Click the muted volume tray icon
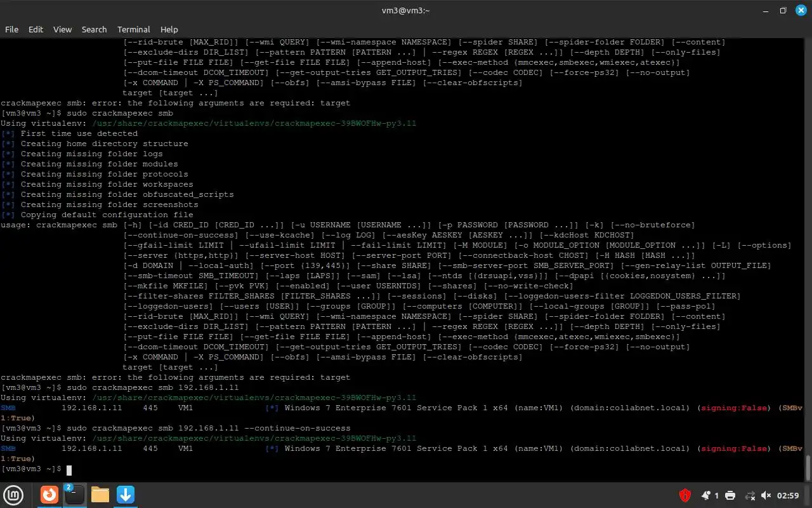 click(x=766, y=495)
